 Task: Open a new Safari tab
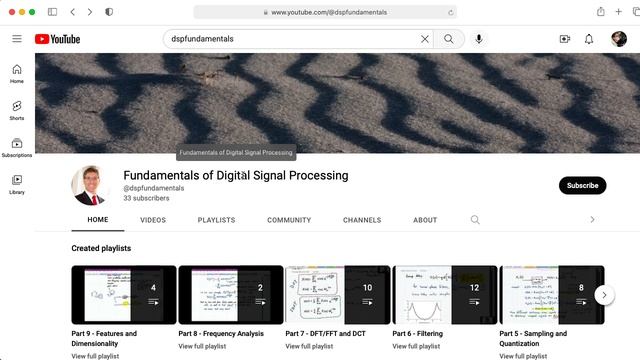coord(619,12)
